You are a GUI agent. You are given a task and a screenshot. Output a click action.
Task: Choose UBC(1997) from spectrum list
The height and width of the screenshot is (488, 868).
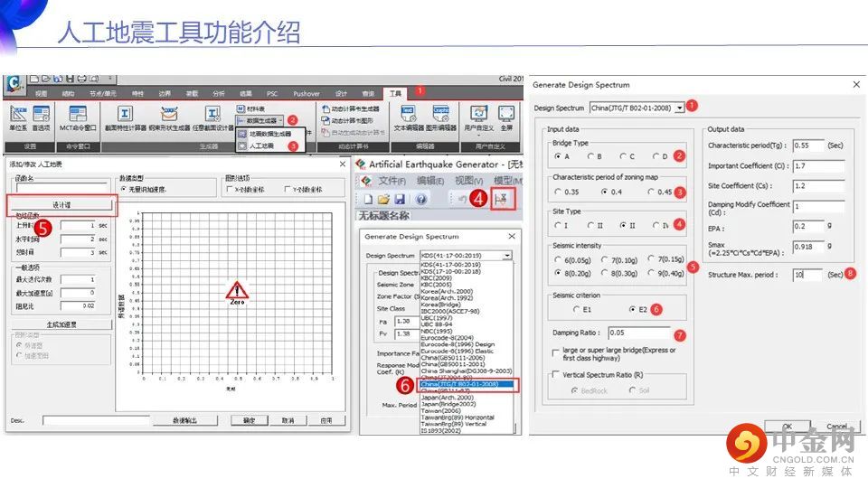437,317
